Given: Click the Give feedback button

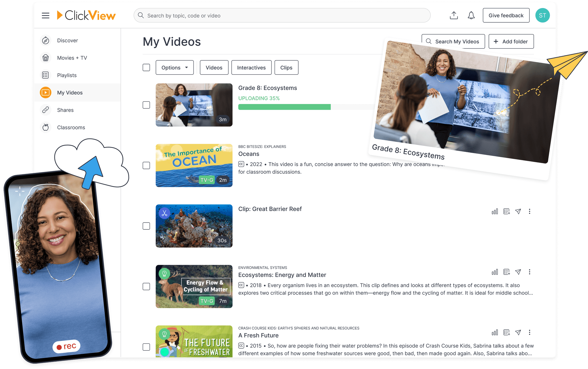Looking at the screenshot, I should click(506, 15).
